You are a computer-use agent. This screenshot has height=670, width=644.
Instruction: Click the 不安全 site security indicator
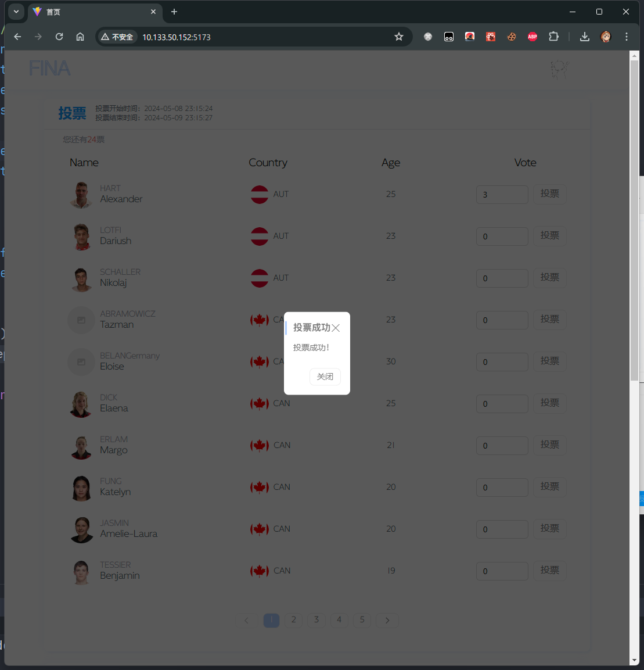117,37
